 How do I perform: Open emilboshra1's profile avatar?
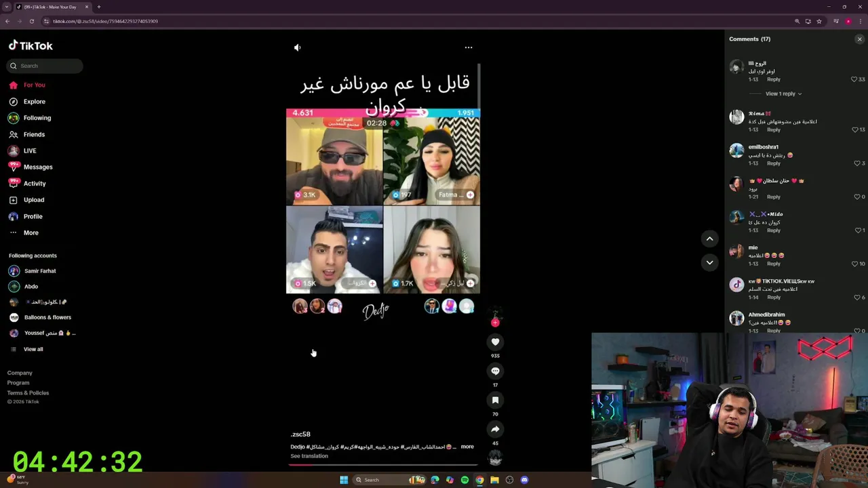pos(736,150)
